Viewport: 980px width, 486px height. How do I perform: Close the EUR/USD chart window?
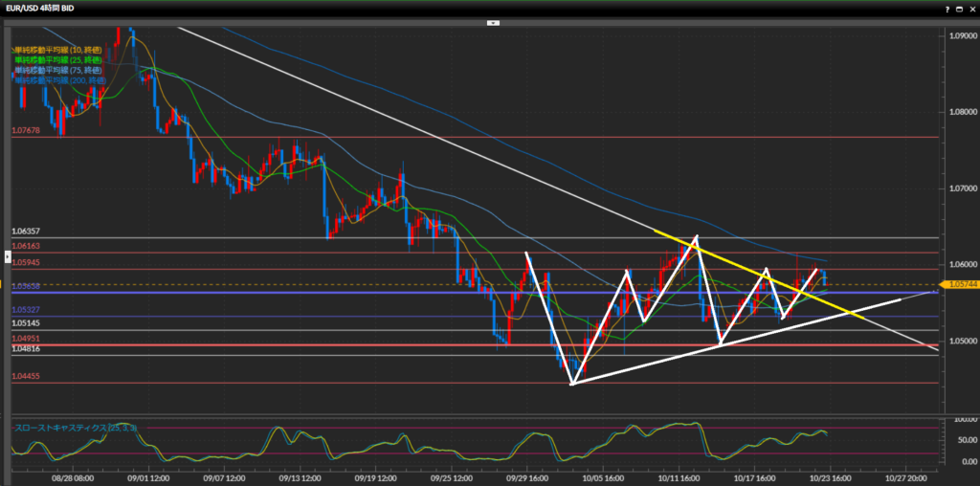pos(971,8)
